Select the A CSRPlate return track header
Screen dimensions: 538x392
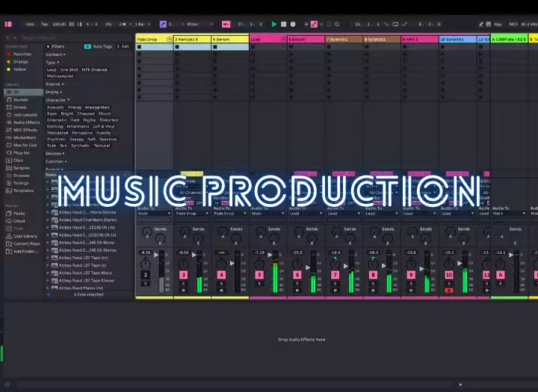coord(509,40)
